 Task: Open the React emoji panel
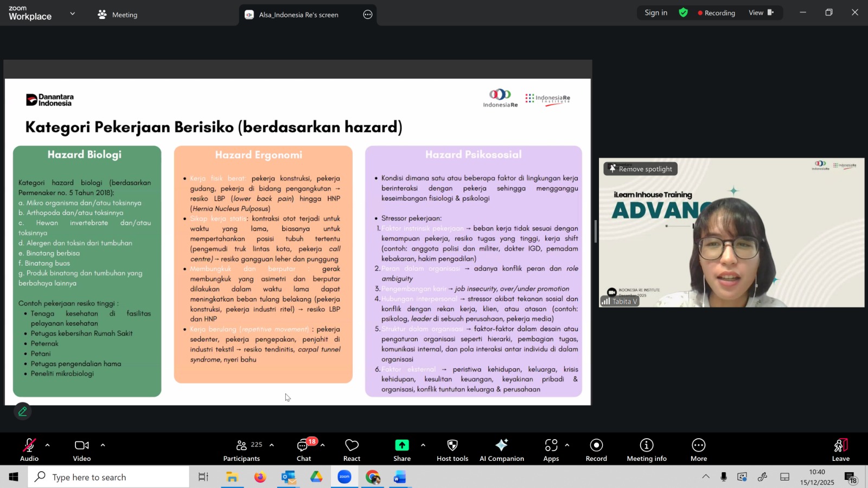coord(352,450)
